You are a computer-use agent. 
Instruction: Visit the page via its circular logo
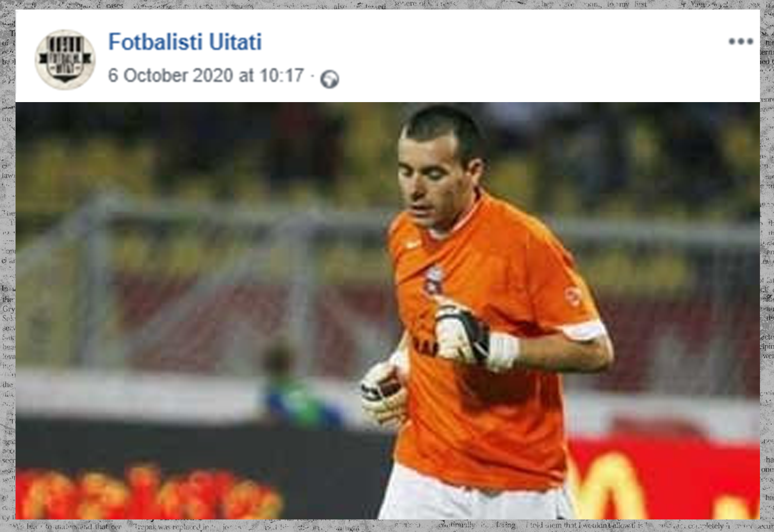[65, 59]
